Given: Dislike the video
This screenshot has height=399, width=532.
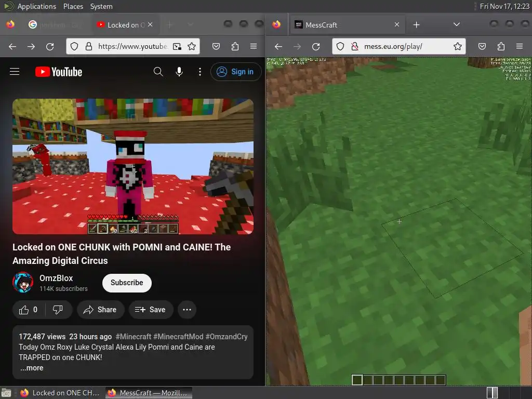Looking at the screenshot, I should coord(58,310).
